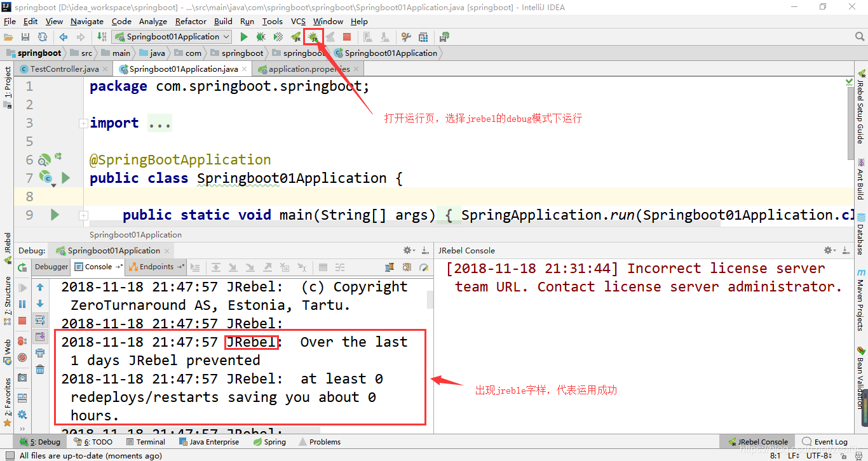Screen dimensions: 868x461
Task: Open the VCS menu
Action: click(299, 21)
